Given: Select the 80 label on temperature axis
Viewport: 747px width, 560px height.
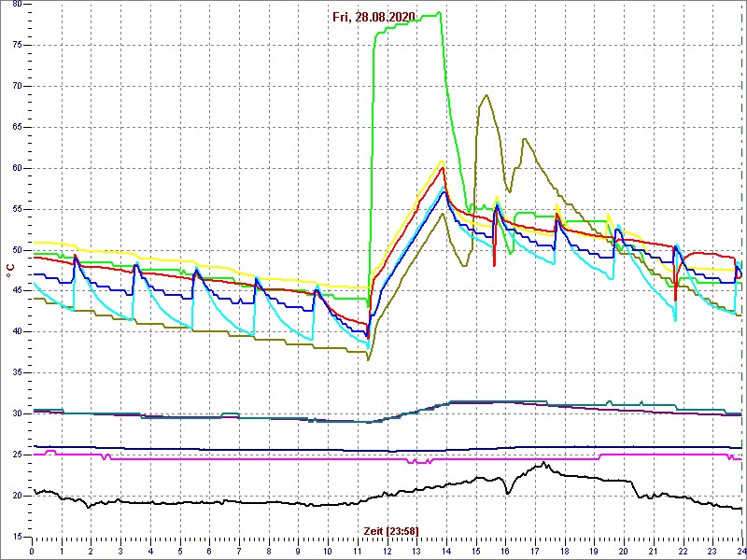Looking at the screenshot, I should tap(17, 5).
